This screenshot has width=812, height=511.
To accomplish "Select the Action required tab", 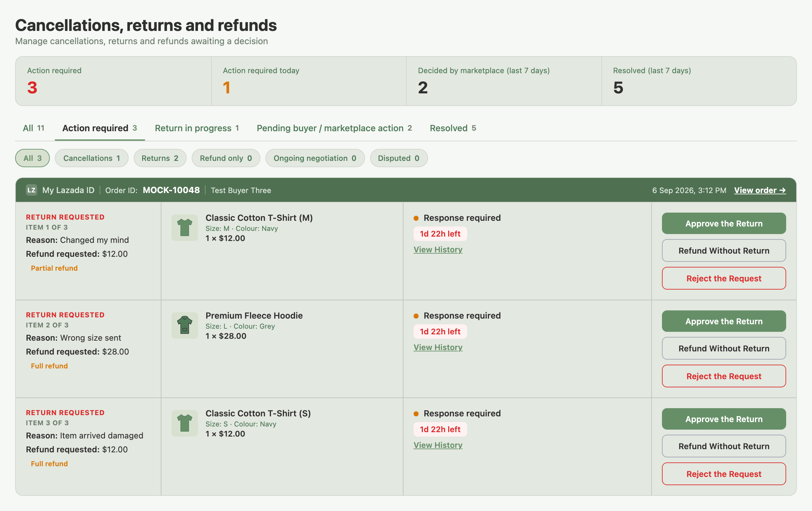I will 100,128.
